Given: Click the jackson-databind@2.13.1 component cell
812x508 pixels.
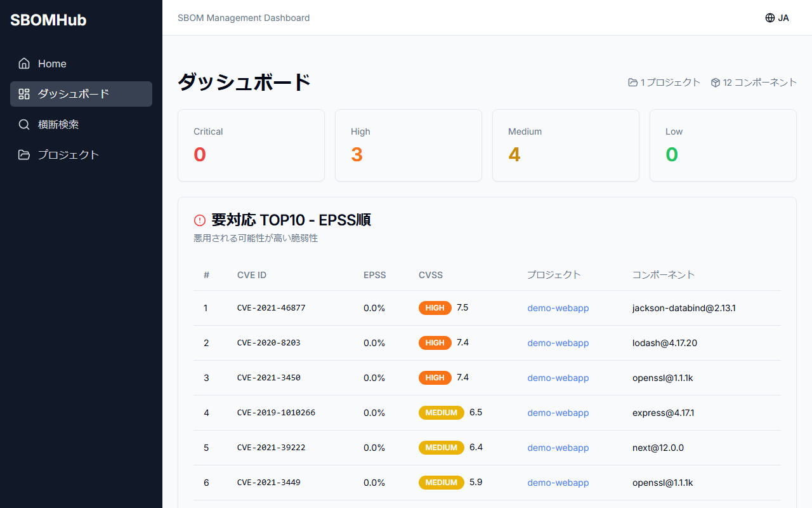Looking at the screenshot, I should pos(684,308).
